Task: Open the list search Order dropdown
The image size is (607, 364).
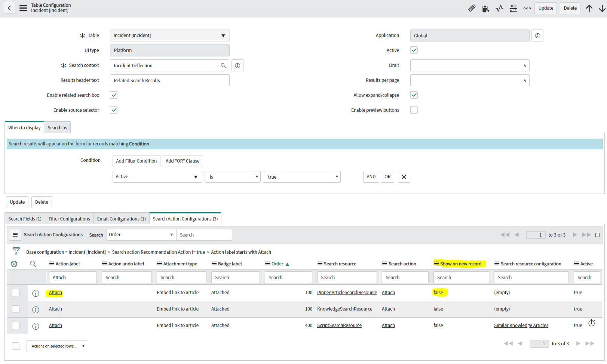Action: click(x=141, y=235)
